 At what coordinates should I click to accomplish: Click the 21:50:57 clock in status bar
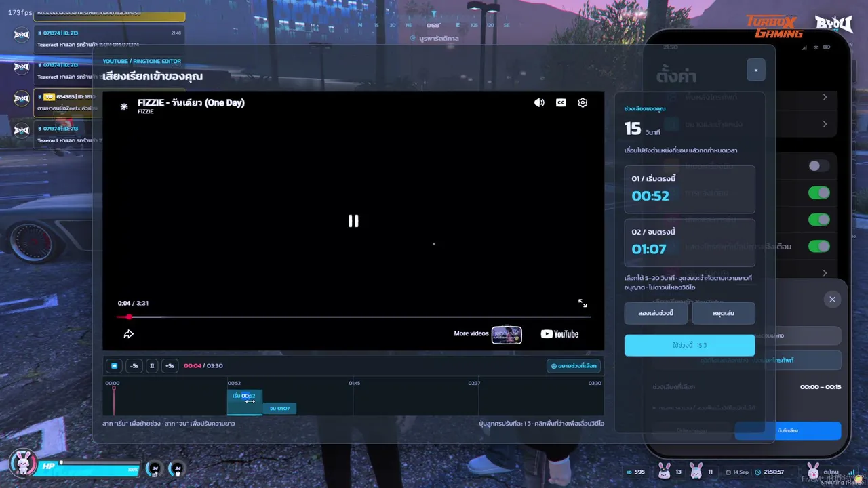pyautogui.click(x=769, y=472)
